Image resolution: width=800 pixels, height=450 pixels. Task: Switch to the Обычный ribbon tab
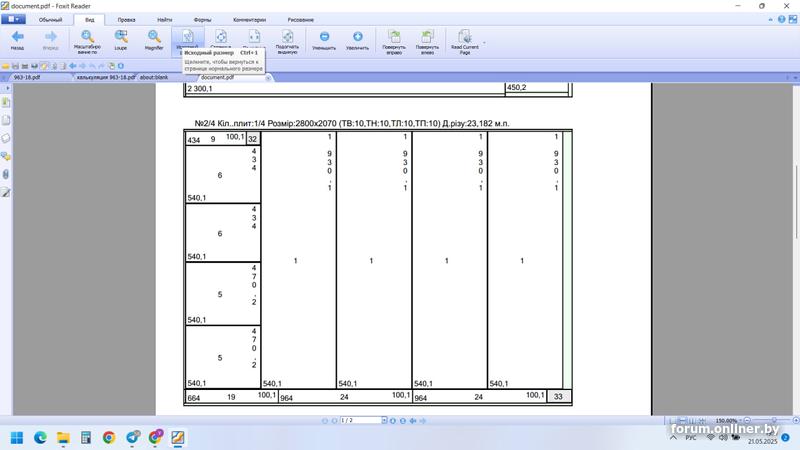[x=51, y=20]
